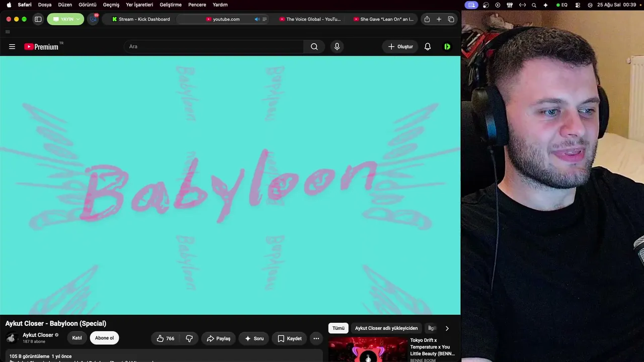Select the Tümü filter chip
The image size is (644, 362).
[338, 328]
